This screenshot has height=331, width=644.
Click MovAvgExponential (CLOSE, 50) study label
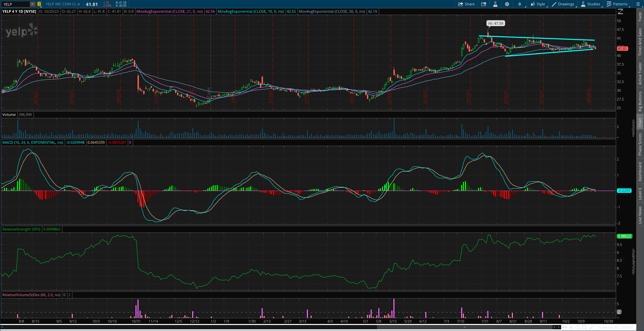[x=332, y=11]
